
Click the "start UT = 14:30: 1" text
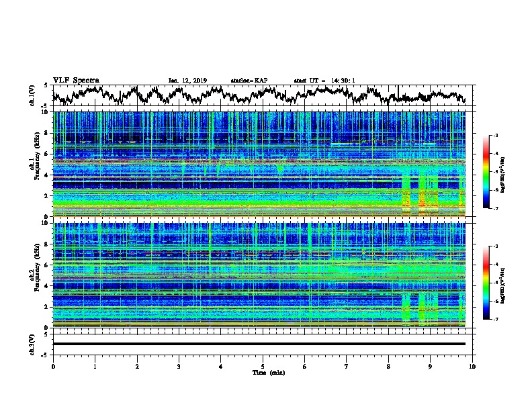coord(324,81)
